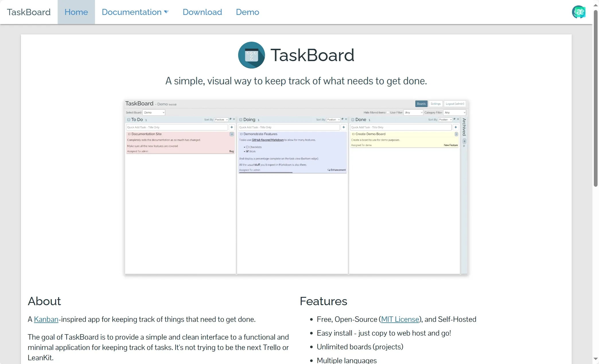
Task: Collapse the Create Demo Board task card
Action: pyautogui.click(x=353, y=134)
